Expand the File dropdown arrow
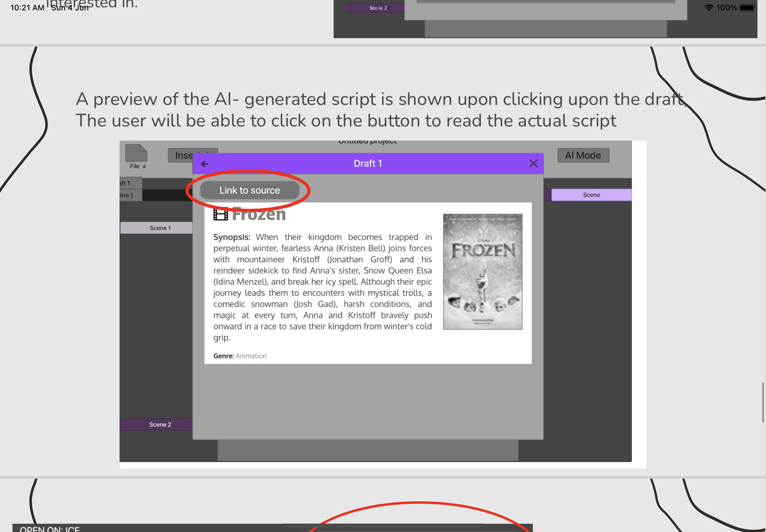This screenshot has height=532, width=766. (x=144, y=166)
